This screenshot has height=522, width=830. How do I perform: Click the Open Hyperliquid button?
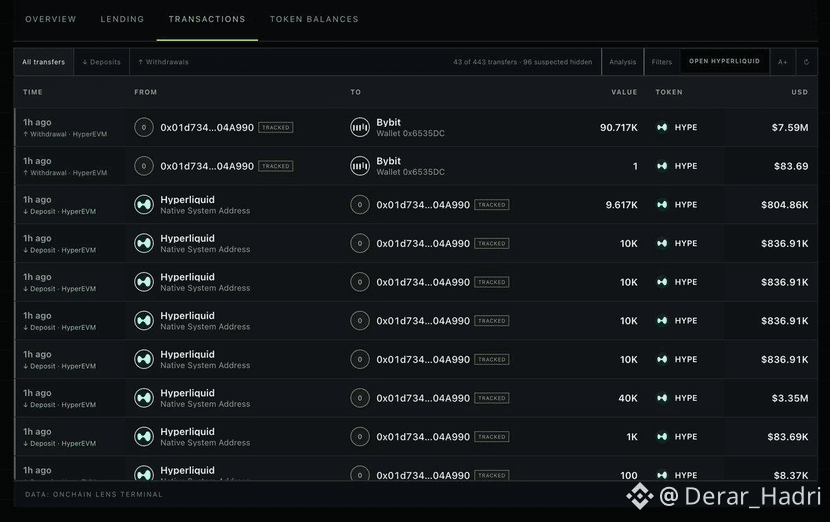(x=724, y=61)
